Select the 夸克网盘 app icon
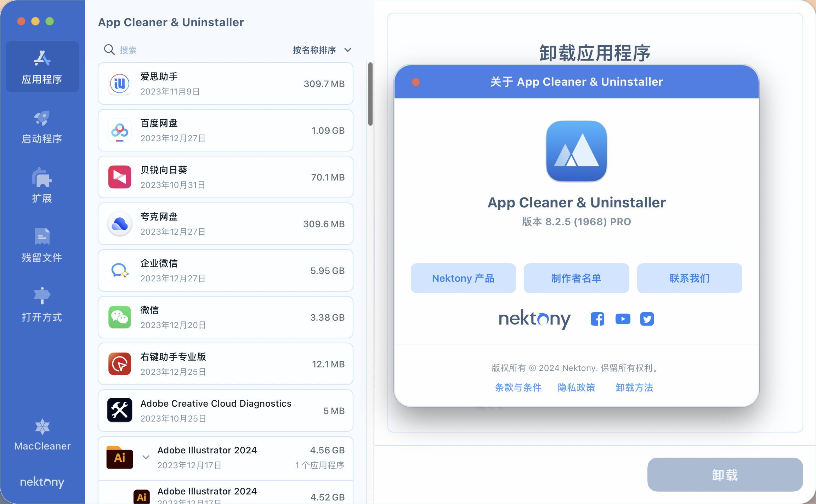Viewport: 816px width, 504px height. (120, 224)
